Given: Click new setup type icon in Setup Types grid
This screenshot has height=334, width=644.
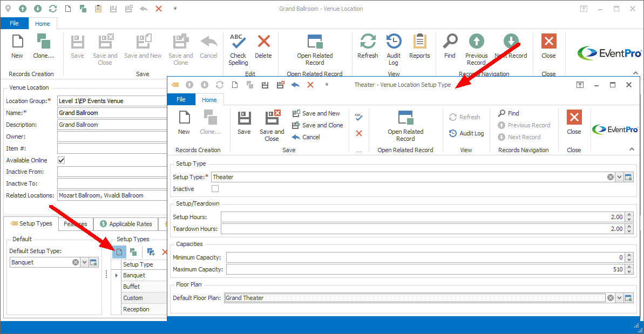Looking at the screenshot, I should [x=119, y=251].
